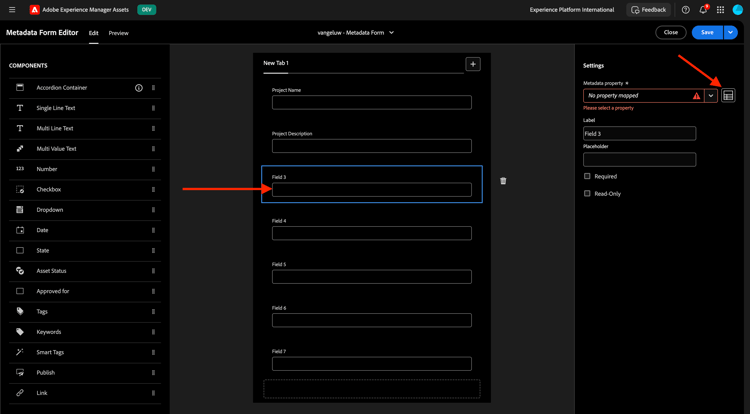
Task: Select the Asset Status component icon
Action: (x=20, y=271)
